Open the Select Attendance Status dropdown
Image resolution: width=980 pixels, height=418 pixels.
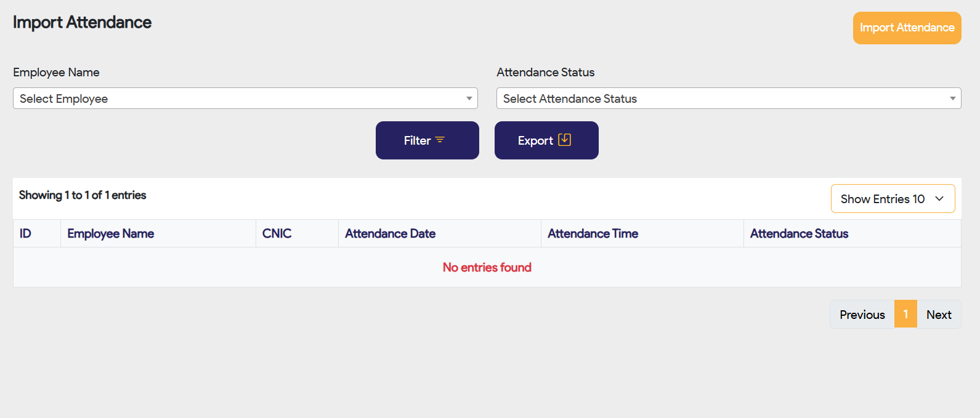[728, 98]
